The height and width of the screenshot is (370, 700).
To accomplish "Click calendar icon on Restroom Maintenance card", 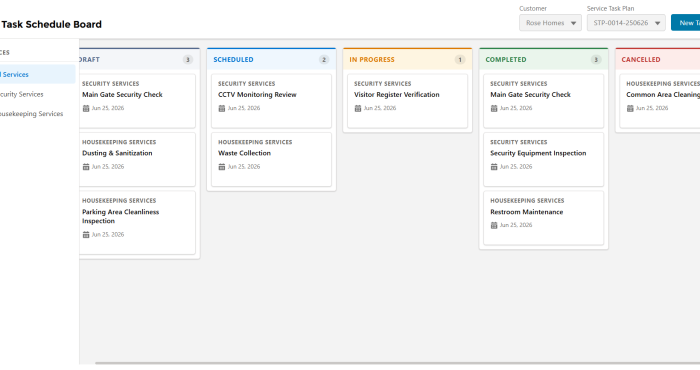I will [x=494, y=225].
